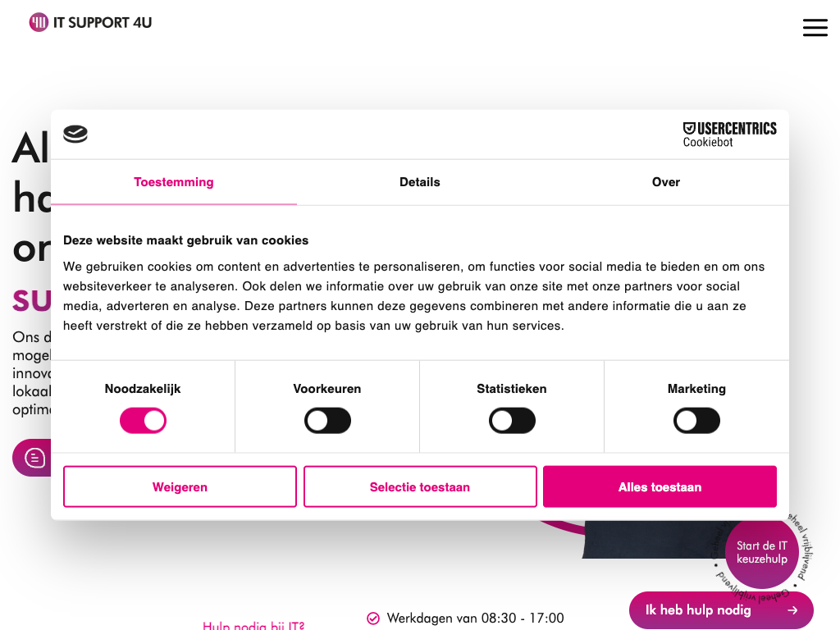Enable the Statistieken cookie switch
Image resolution: width=840 pixels, height=630 pixels.
(x=512, y=421)
